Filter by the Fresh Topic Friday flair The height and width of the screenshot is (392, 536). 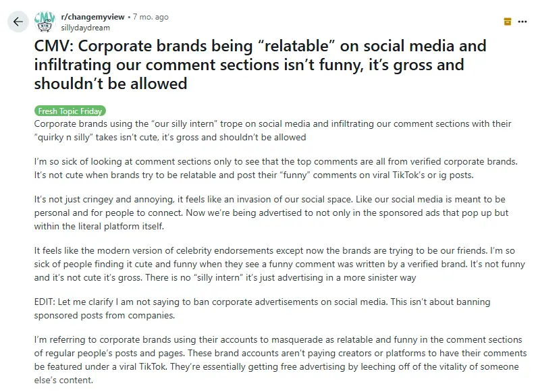pos(70,111)
